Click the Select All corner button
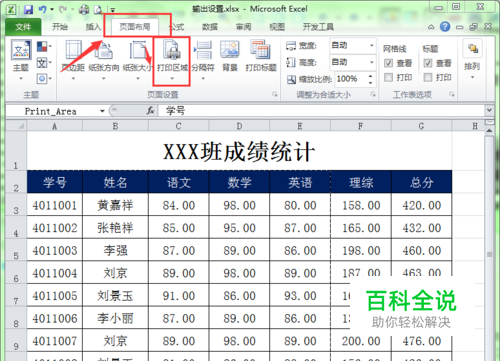This screenshot has width=500, height=361. coord(16,126)
